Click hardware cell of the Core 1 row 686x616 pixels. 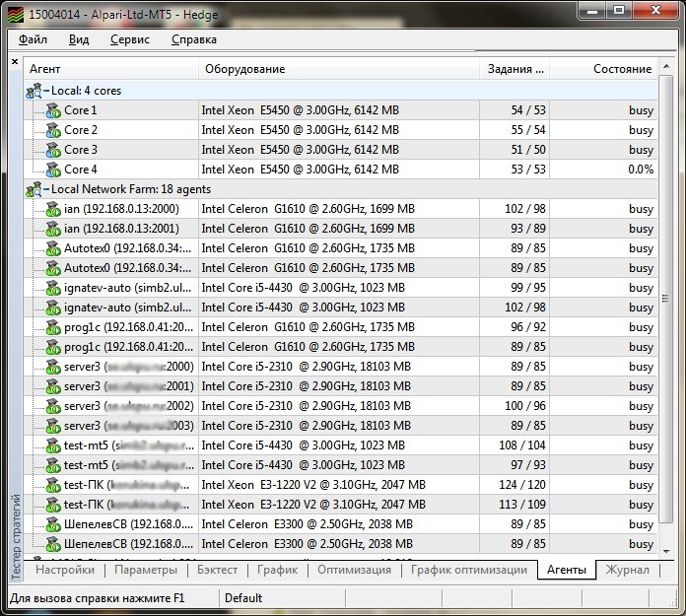(x=339, y=110)
